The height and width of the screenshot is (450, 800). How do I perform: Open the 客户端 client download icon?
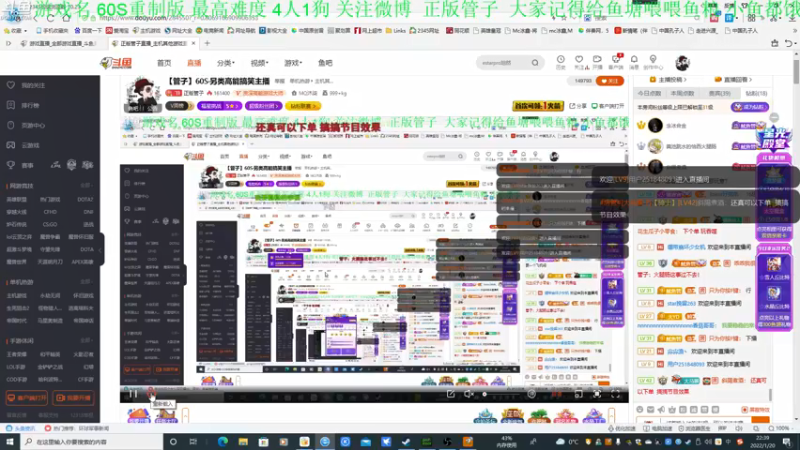point(616,62)
